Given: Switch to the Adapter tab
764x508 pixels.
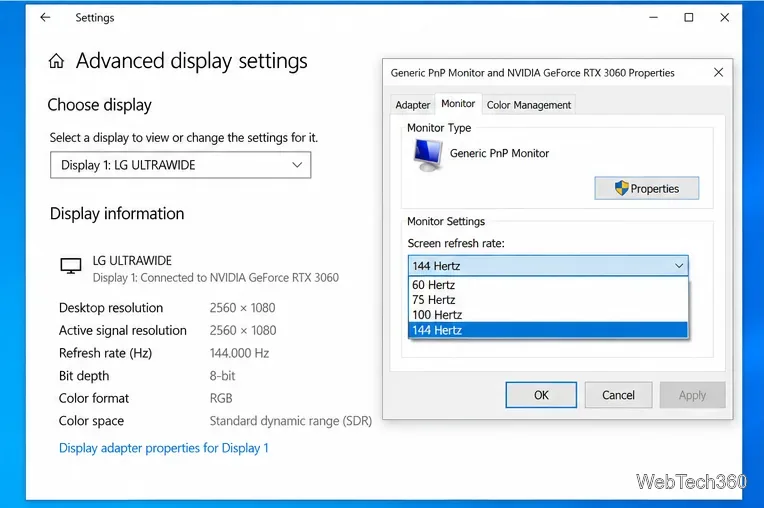Looking at the screenshot, I should coord(413,105).
